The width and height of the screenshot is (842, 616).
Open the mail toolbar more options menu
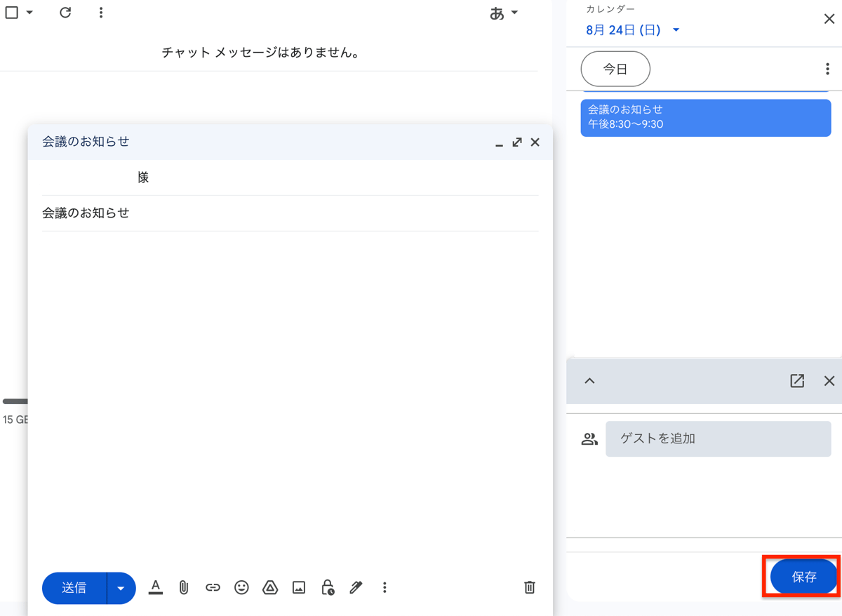(x=101, y=13)
